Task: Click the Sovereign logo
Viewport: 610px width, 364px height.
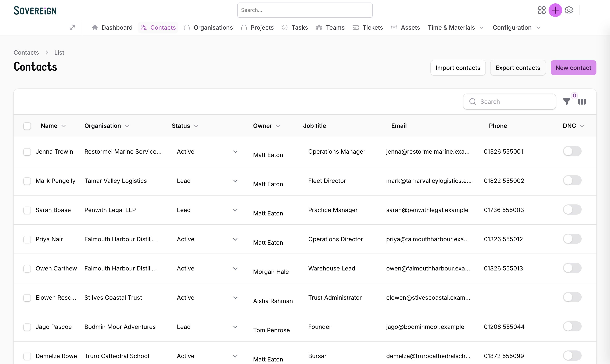Action: pyautogui.click(x=35, y=10)
